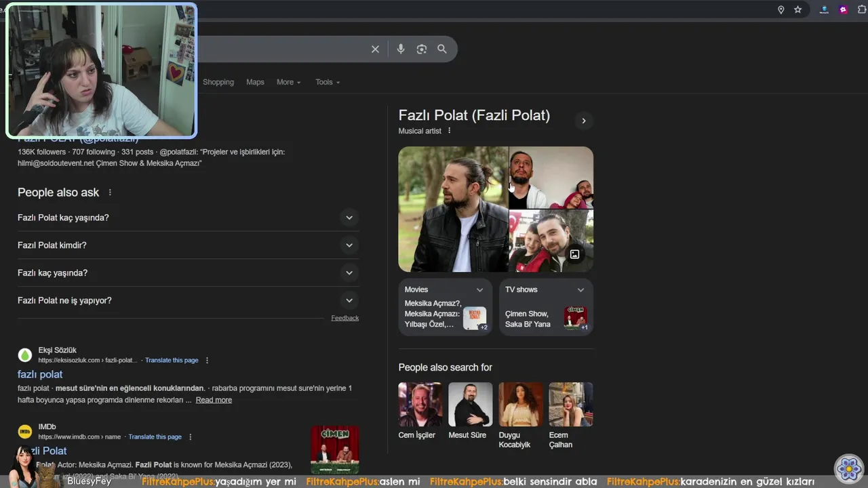Open the Tools dropdown
The image size is (868, 488).
[x=328, y=82]
